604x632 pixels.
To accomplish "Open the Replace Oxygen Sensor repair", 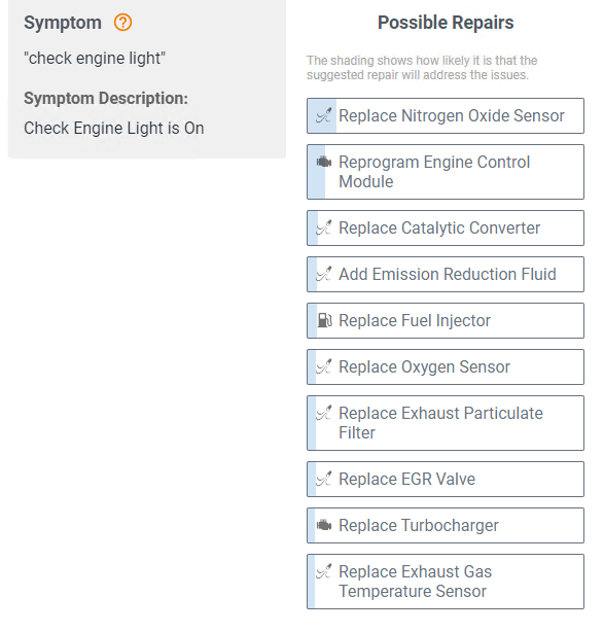I will pyautogui.click(x=445, y=367).
